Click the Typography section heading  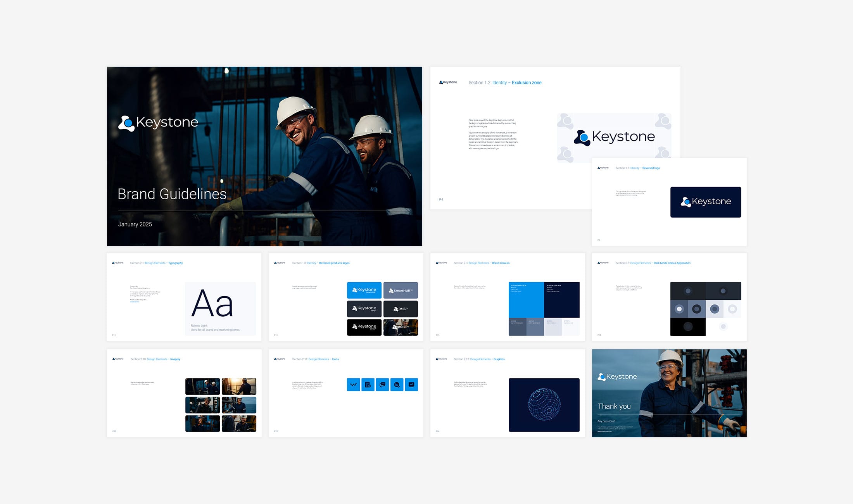pyautogui.click(x=175, y=263)
